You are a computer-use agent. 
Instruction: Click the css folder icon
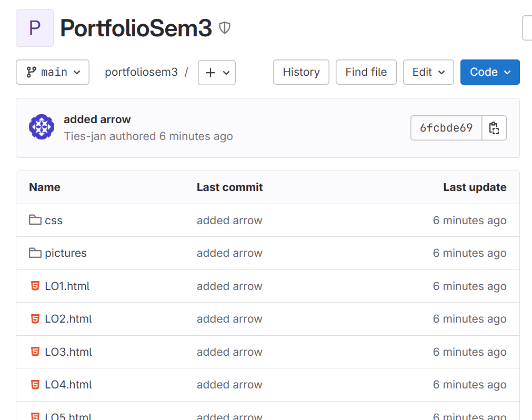(x=35, y=220)
